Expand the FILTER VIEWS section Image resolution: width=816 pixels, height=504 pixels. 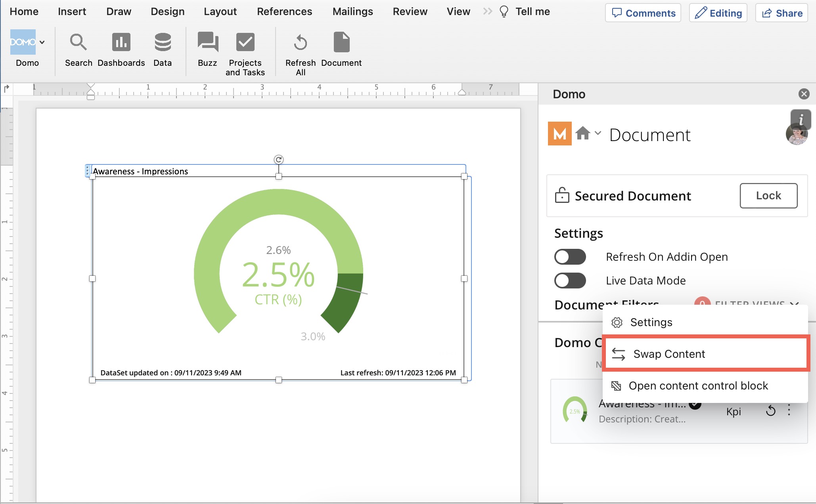[x=795, y=304]
